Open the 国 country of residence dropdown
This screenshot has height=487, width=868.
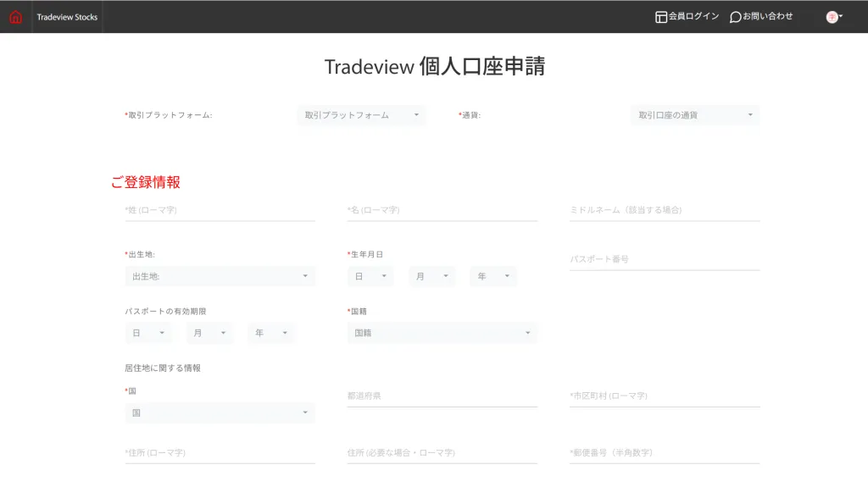pyautogui.click(x=220, y=412)
